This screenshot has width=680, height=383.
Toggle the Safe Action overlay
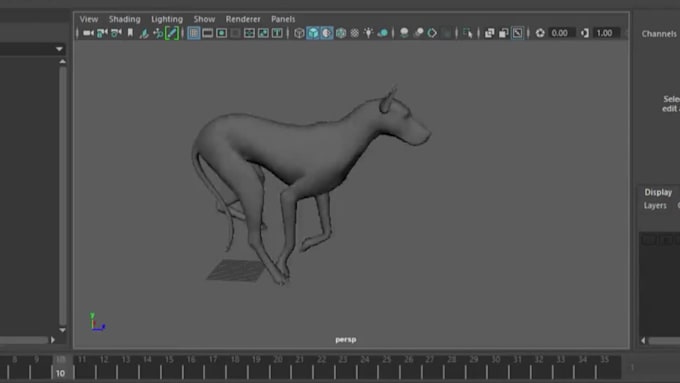(x=263, y=33)
